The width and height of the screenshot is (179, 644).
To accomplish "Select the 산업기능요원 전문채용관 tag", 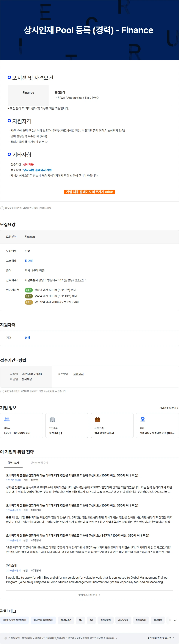I will coord(15,620).
